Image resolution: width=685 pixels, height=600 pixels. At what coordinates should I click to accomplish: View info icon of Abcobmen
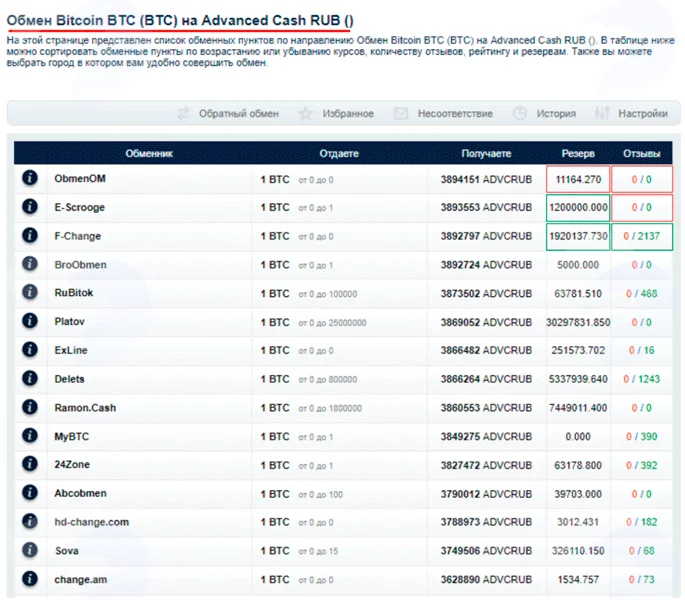pos(30,493)
